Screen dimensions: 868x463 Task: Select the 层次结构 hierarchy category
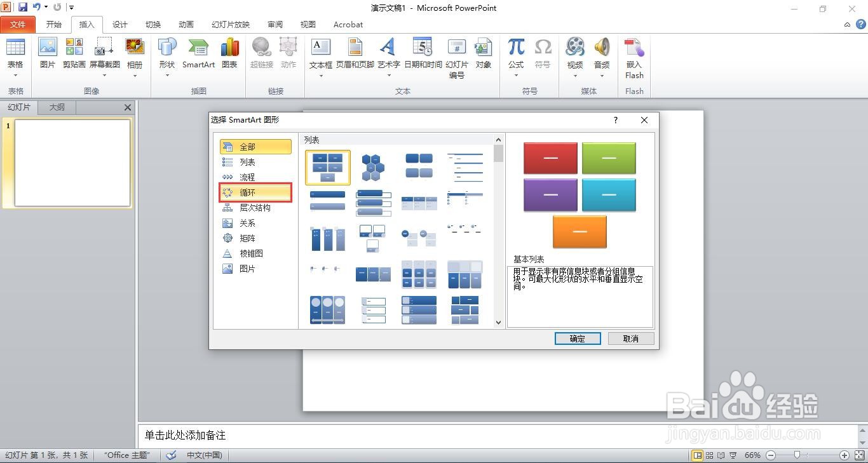point(255,208)
